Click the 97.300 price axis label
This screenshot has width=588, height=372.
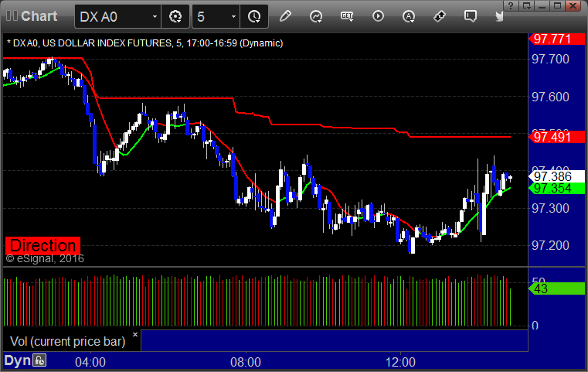(x=550, y=208)
